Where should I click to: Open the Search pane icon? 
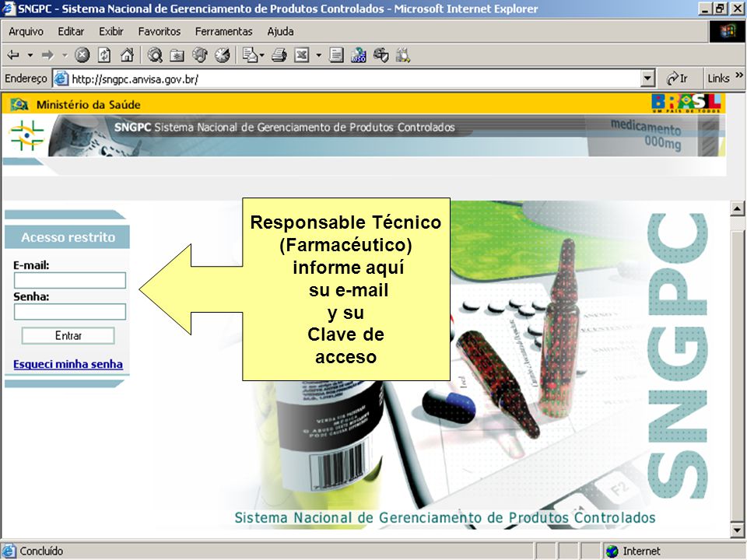pos(155,55)
